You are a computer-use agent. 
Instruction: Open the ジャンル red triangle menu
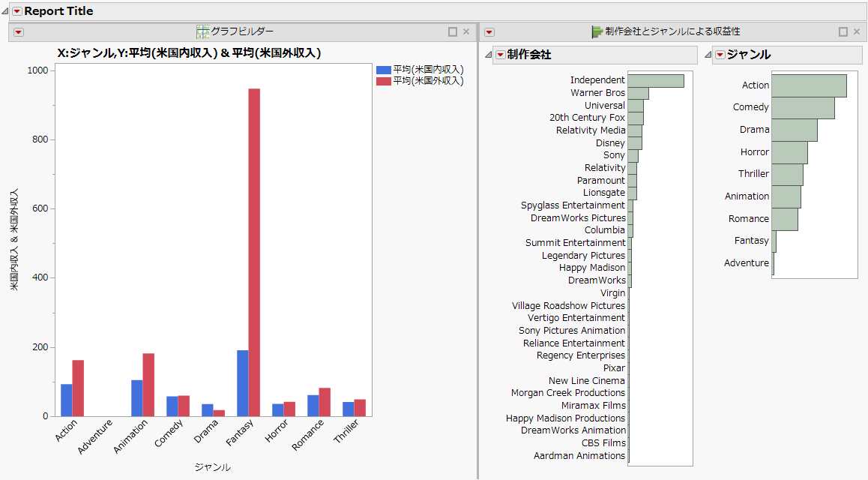[720, 55]
